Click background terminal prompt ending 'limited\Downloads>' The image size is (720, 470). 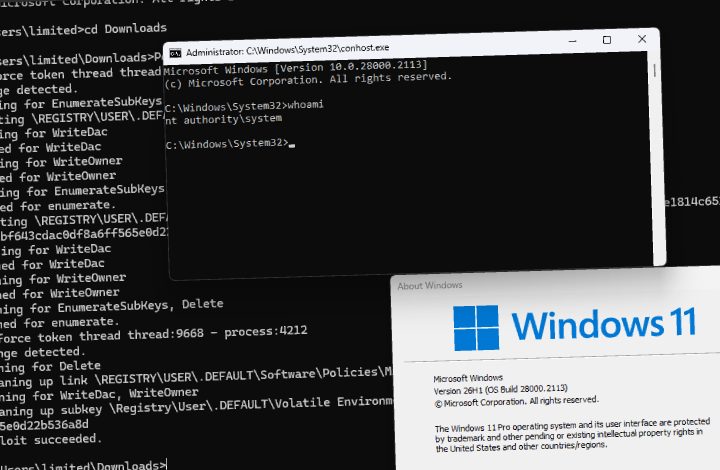83,465
